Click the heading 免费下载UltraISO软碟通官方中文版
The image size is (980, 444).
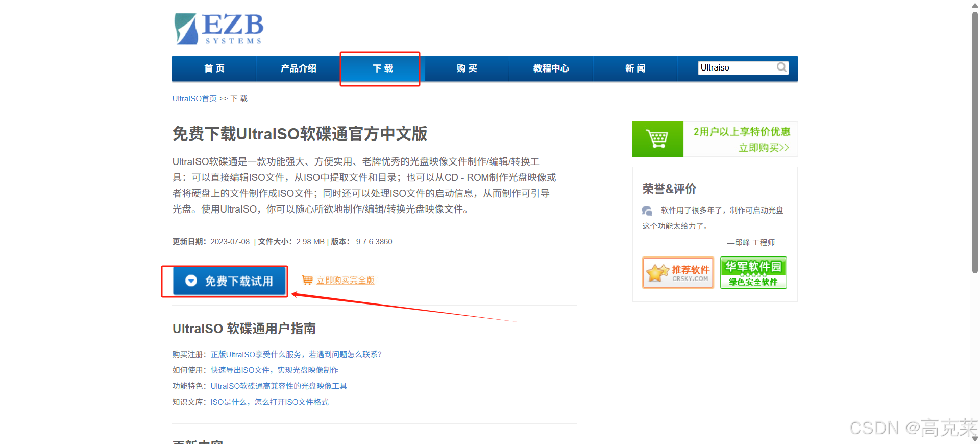300,134
